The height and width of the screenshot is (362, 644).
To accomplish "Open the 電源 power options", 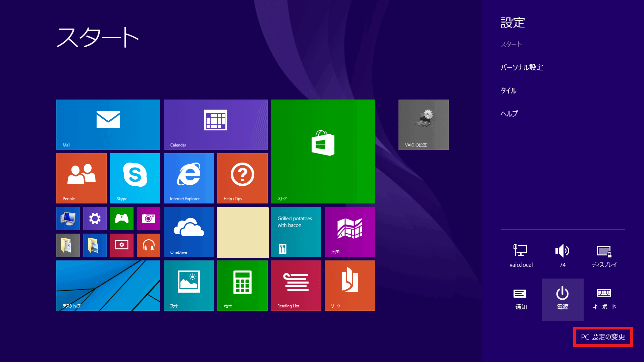I will (x=562, y=299).
